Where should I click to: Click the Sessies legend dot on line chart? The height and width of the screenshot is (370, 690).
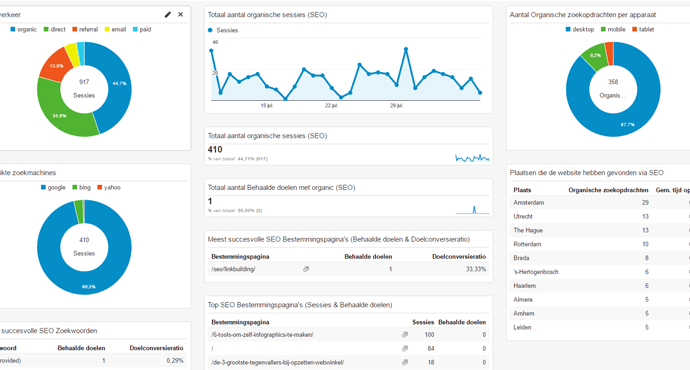tap(210, 30)
